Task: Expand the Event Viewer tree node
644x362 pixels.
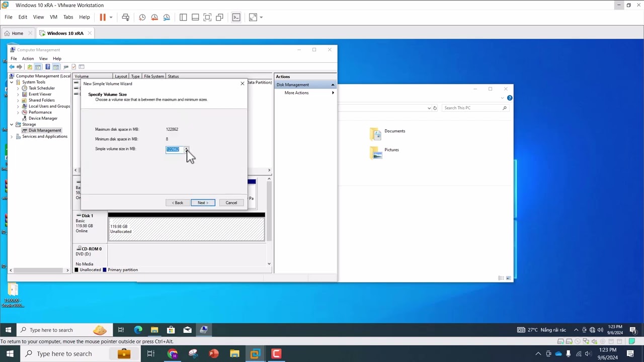Action: click(x=18, y=94)
